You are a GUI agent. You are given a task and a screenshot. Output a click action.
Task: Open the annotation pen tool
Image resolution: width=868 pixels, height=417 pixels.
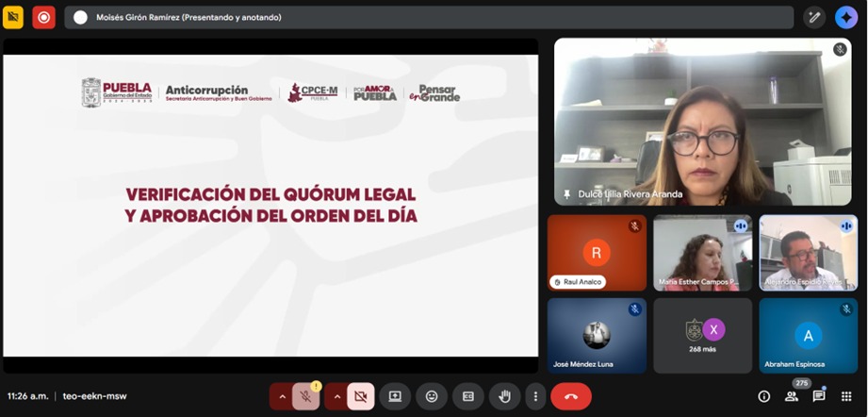click(x=814, y=17)
